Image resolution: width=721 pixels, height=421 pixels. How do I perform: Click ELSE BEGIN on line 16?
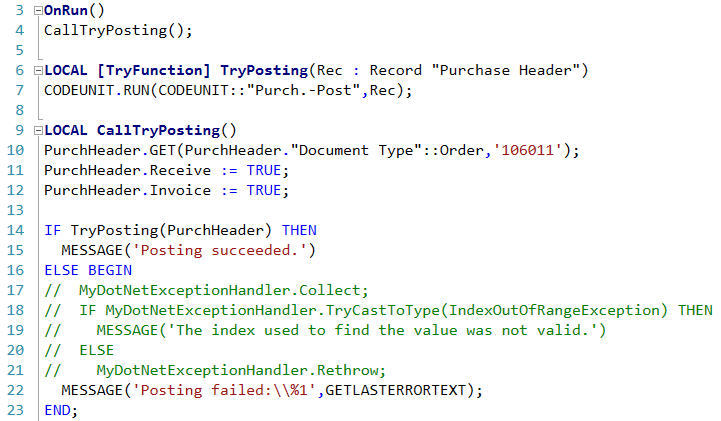click(88, 270)
